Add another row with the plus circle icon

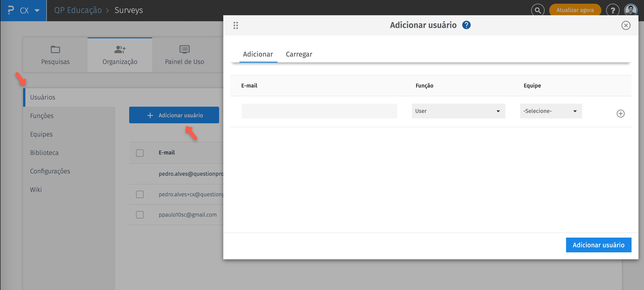click(x=620, y=114)
